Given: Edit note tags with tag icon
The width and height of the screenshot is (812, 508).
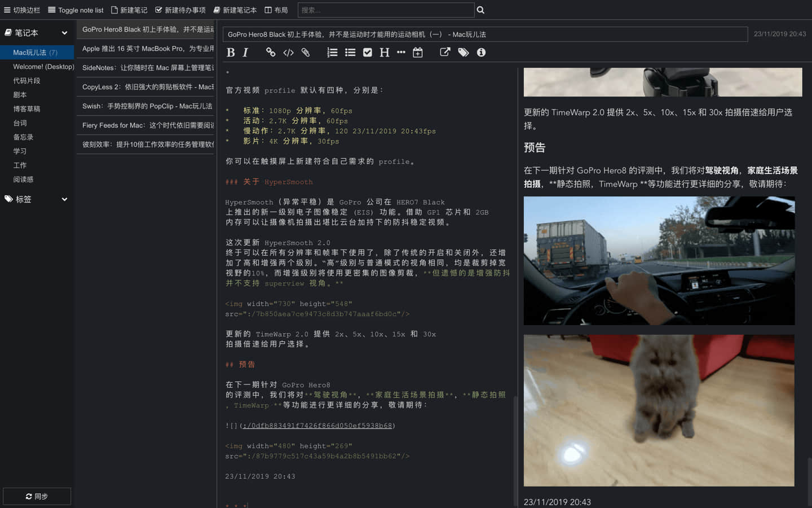Looking at the screenshot, I should click(464, 52).
